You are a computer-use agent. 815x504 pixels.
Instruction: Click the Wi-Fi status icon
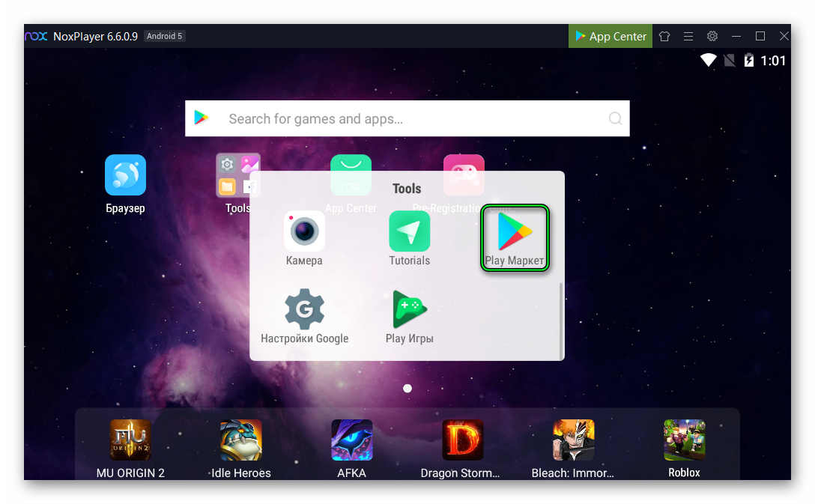click(x=708, y=60)
